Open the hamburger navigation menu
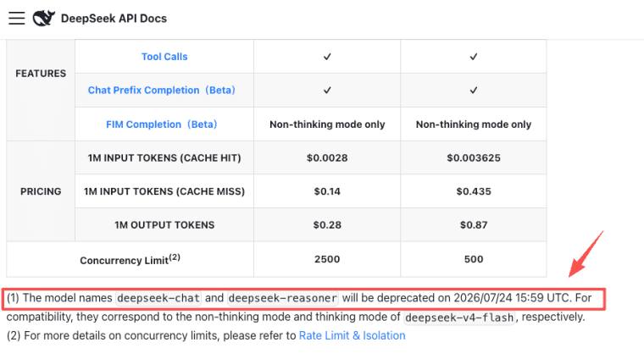 click(x=17, y=19)
